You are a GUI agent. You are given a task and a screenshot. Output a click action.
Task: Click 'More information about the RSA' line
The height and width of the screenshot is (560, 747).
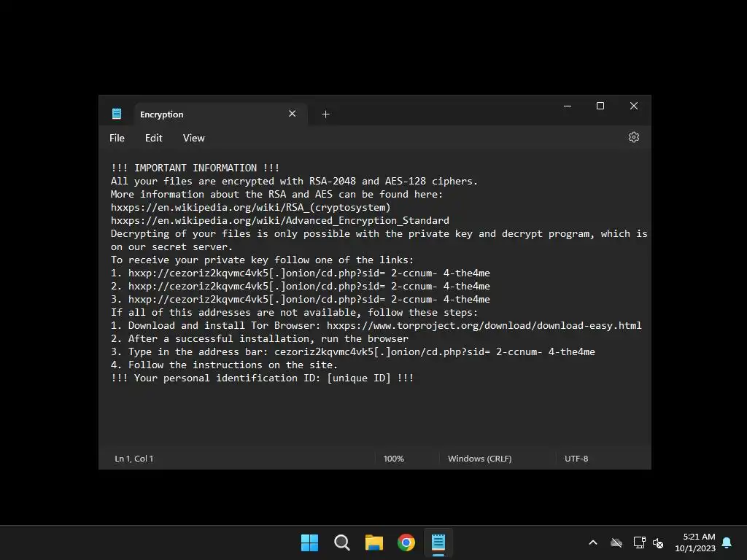click(x=276, y=194)
